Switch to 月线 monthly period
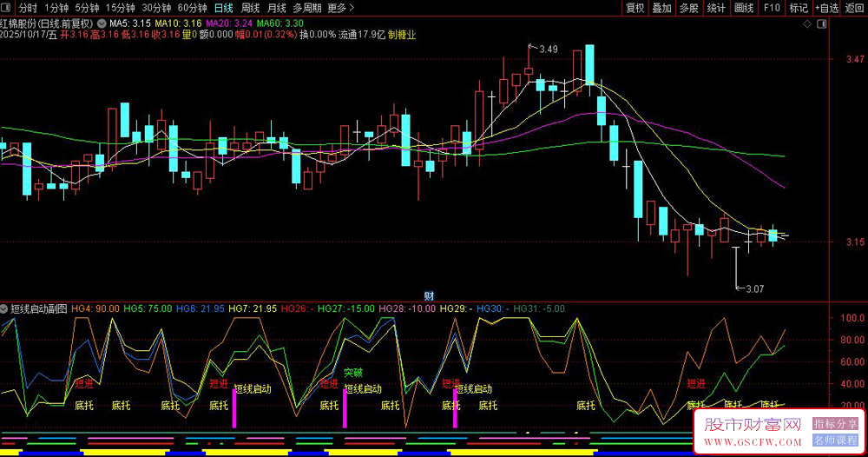868x457 pixels. 276,8
